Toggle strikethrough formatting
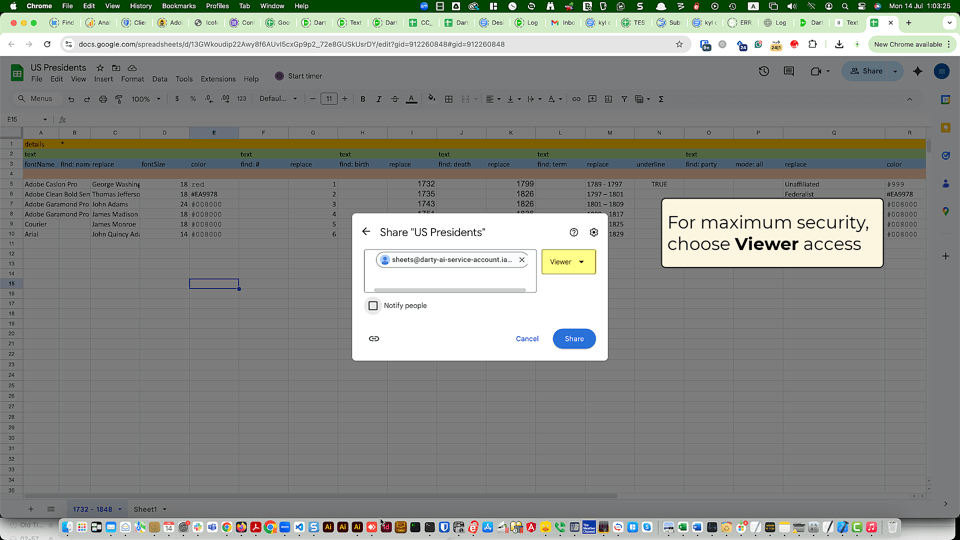 pos(395,99)
